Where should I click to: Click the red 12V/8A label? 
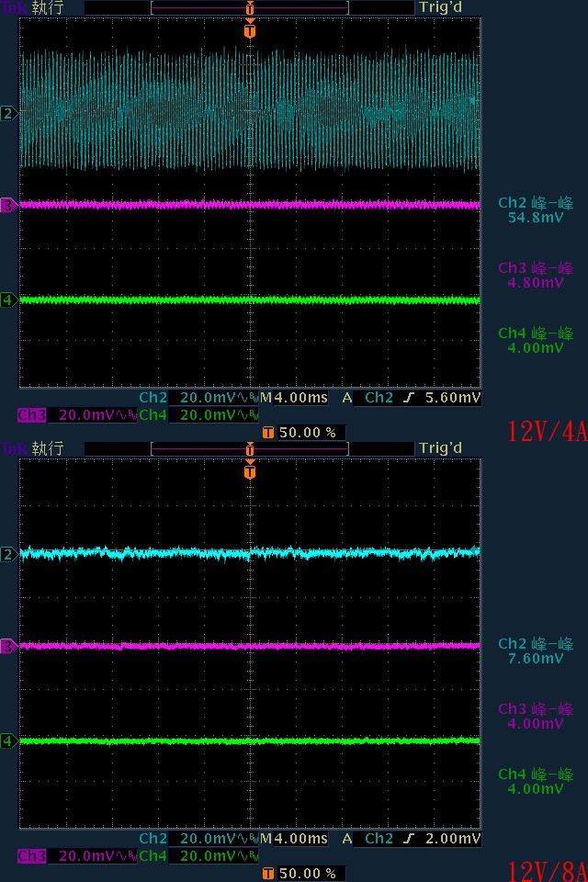pyautogui.click(x=546, y=870)
